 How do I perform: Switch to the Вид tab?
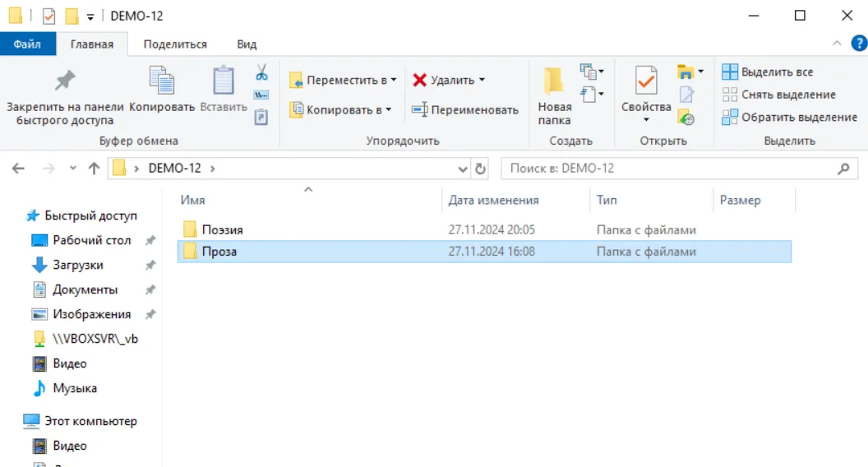247,44
